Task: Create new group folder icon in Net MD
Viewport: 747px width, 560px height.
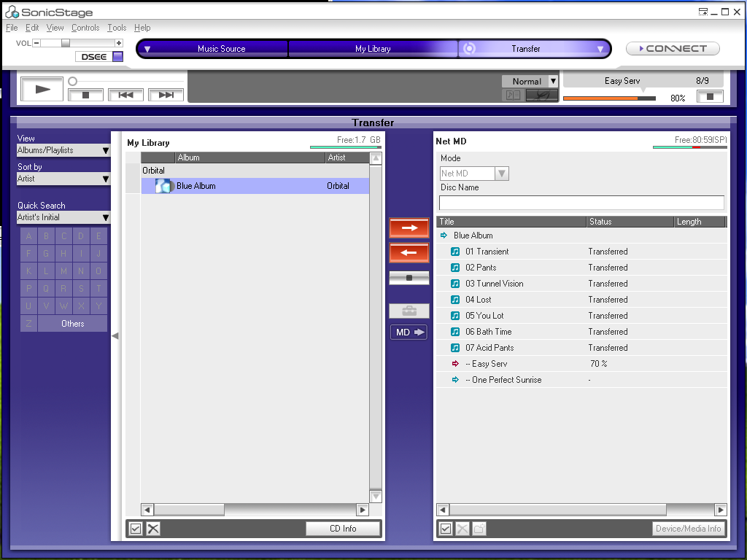Action: click(479, 529)
